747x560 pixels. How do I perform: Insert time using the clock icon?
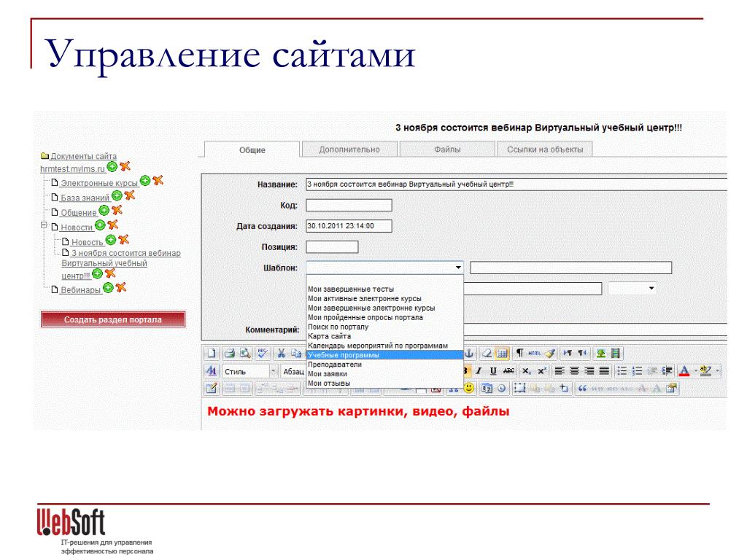[x=502, y=389]
